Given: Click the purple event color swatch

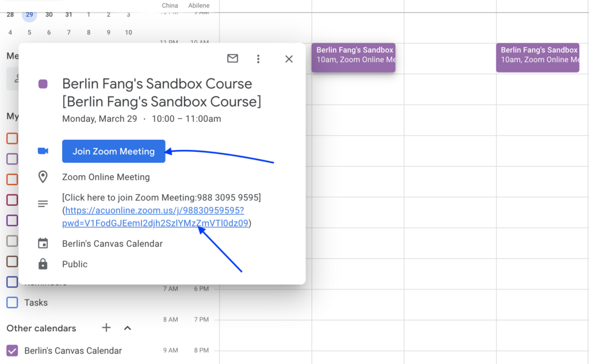Looking at the screenshot, I should pos(43,84).
